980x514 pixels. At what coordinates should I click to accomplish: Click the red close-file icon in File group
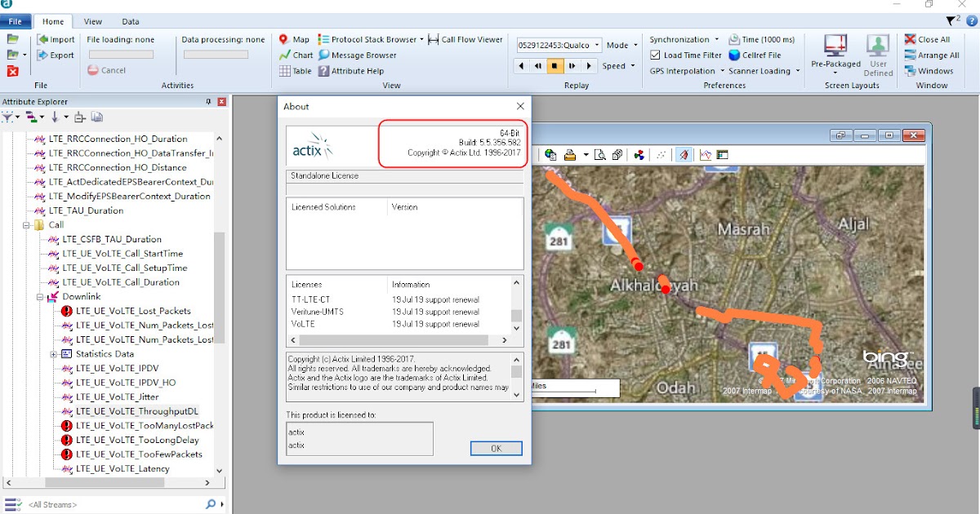pyautogui.click(x=13, y=71)
